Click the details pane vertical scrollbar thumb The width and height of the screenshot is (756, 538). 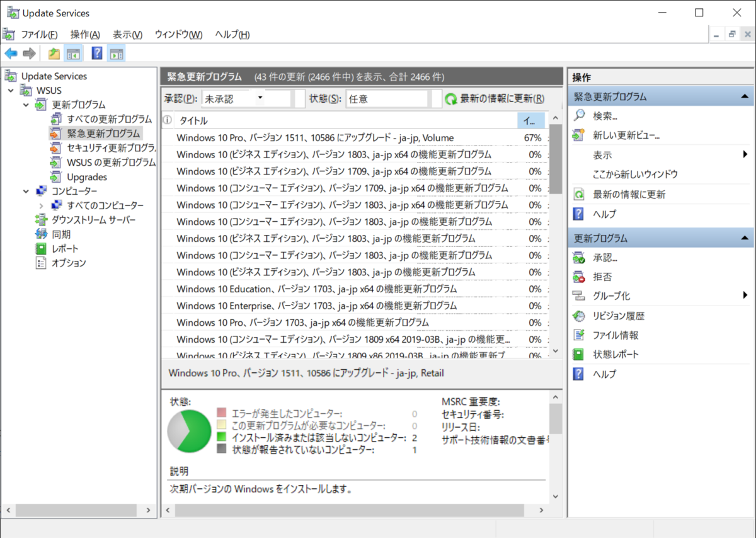[x=555, y=420]
